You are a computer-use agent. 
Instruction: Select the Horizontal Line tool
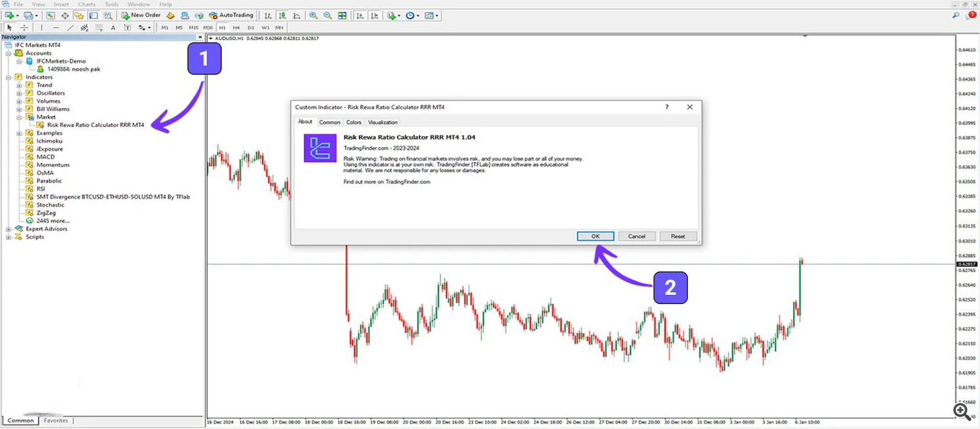click(x=56, y=27)
